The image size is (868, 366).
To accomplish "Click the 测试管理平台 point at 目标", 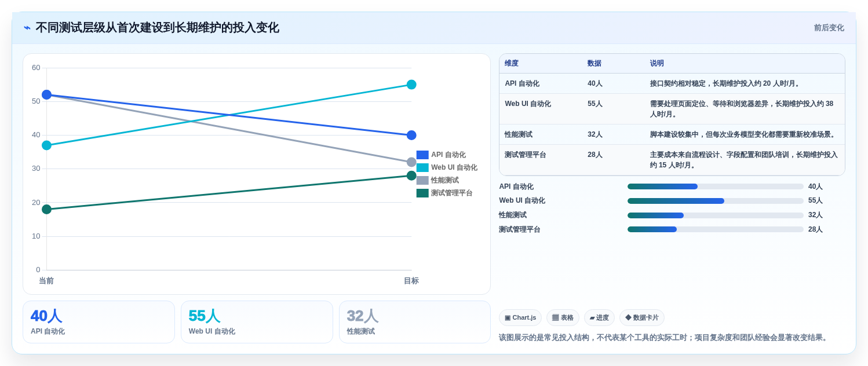I will [x=411, y=175].
